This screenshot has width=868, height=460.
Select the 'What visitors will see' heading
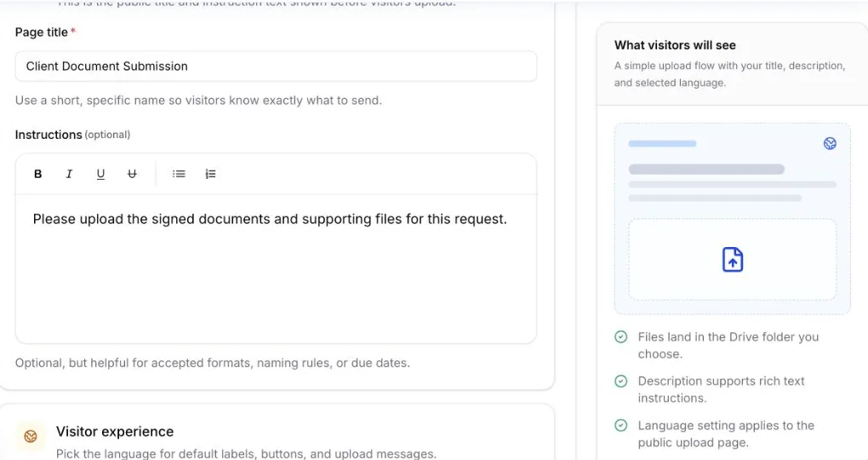[675, 45]
